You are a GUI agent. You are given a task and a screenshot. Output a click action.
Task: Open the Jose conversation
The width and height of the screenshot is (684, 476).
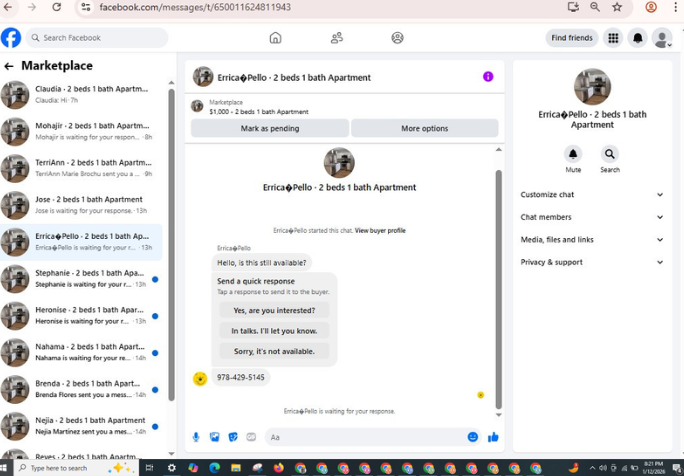(x=81, y=205)
